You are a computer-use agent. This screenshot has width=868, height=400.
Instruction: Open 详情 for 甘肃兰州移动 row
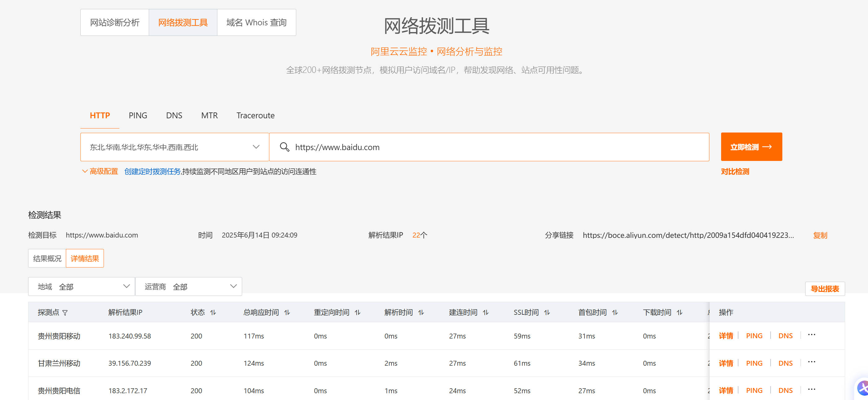click(726, 363)
